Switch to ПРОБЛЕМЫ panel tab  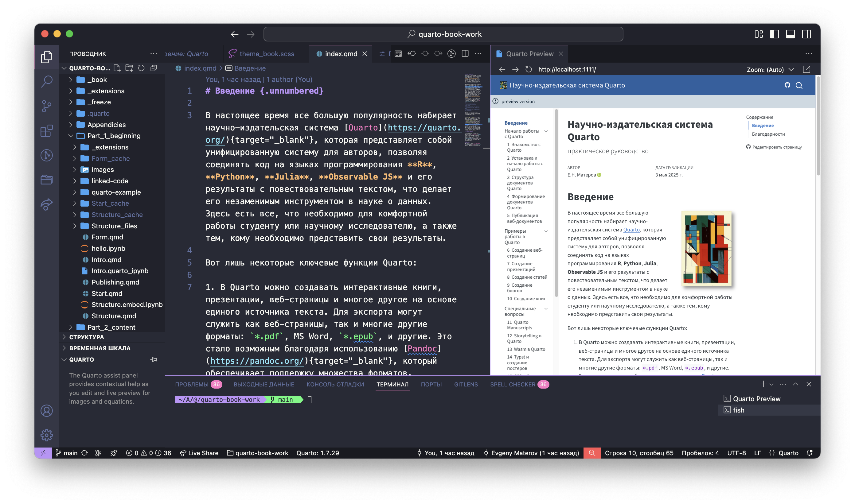pos(198,385)
